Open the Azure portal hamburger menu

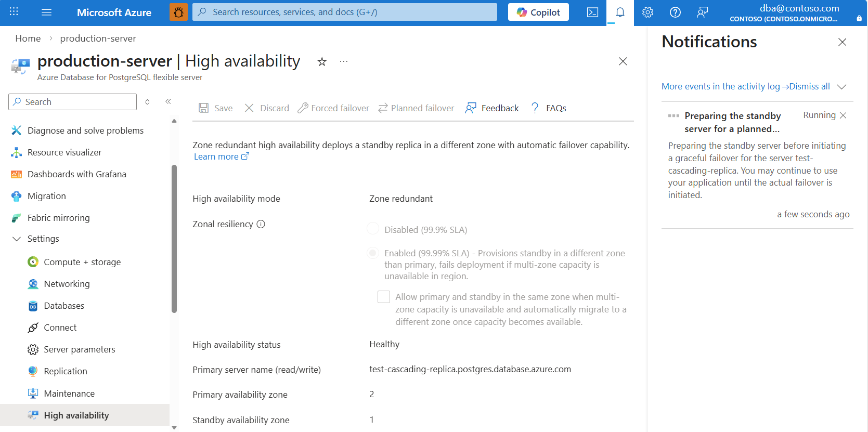pos(46,12)
